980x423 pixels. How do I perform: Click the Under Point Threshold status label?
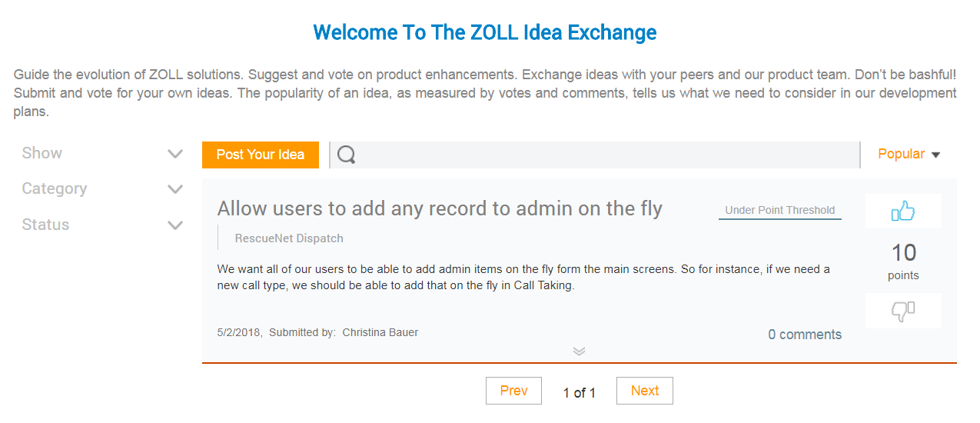point(780,210)
